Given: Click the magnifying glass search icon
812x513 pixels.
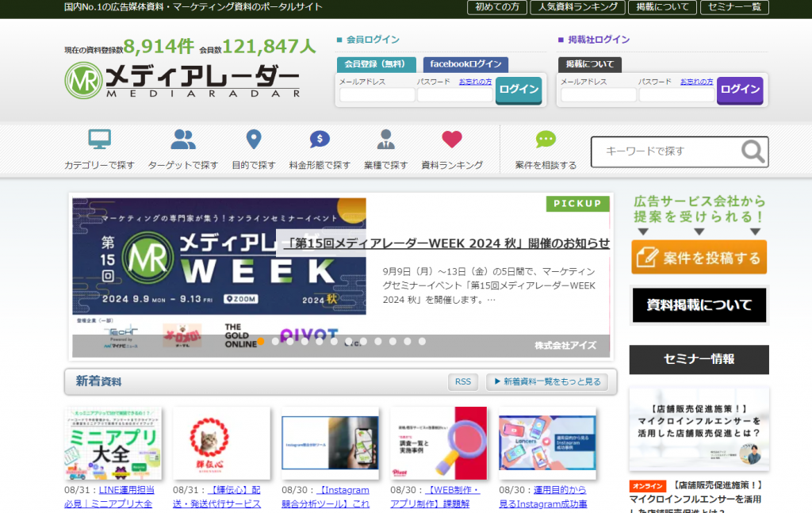Looking at the screenshot, I should tap(753, 151).
